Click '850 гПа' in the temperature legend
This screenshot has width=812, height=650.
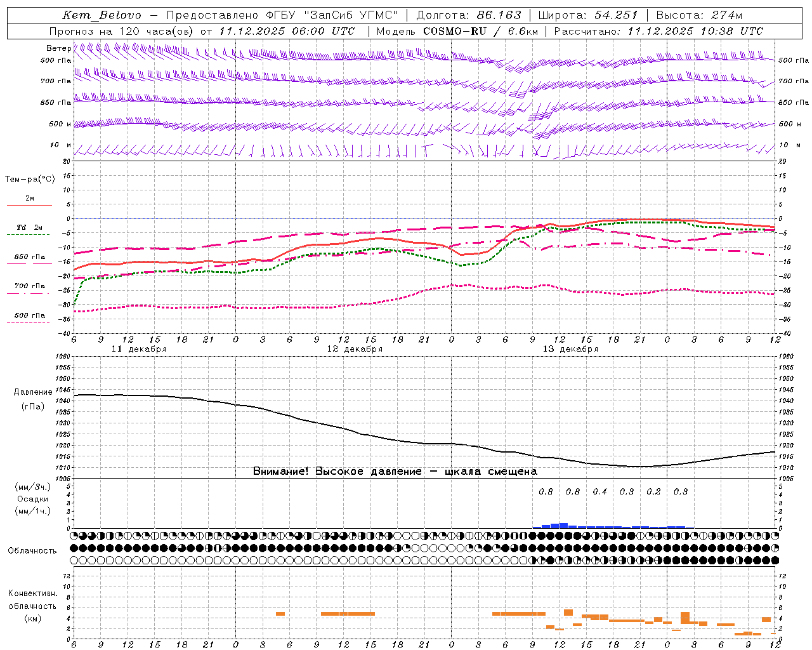[x=30, y=257]
